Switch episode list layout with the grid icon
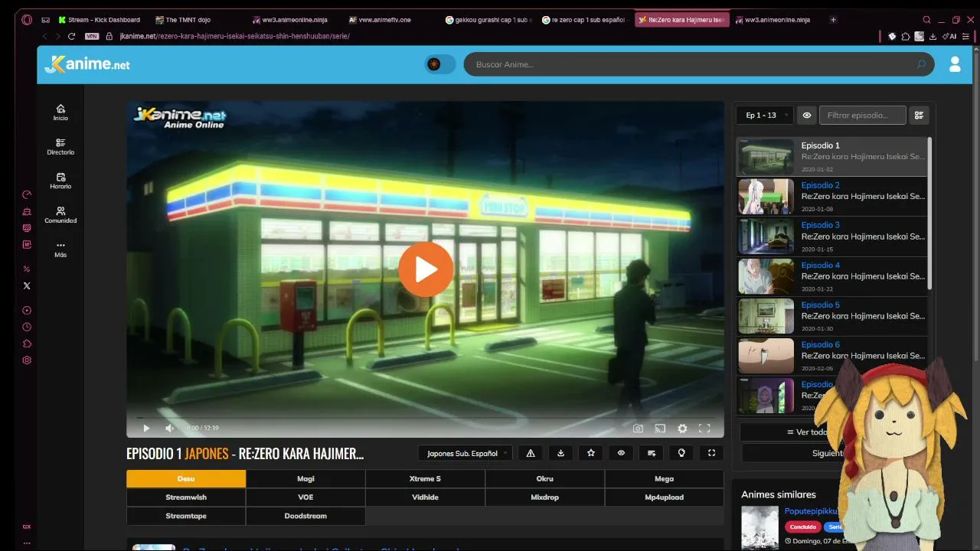 (919, 116)
